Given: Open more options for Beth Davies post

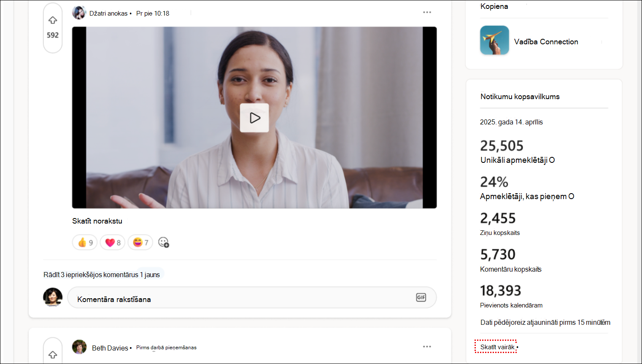Looking at the screenshot, I should [x=427, y=347].
